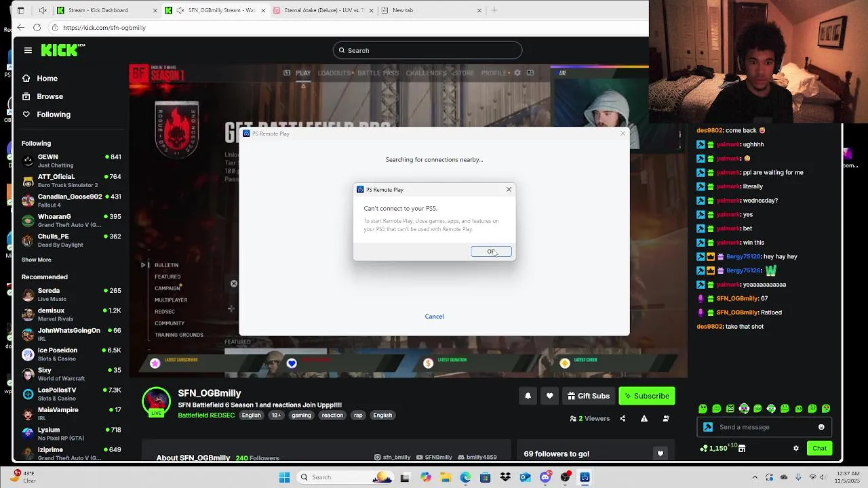Open Discord from the taskbar

click(x=545, y=477)
